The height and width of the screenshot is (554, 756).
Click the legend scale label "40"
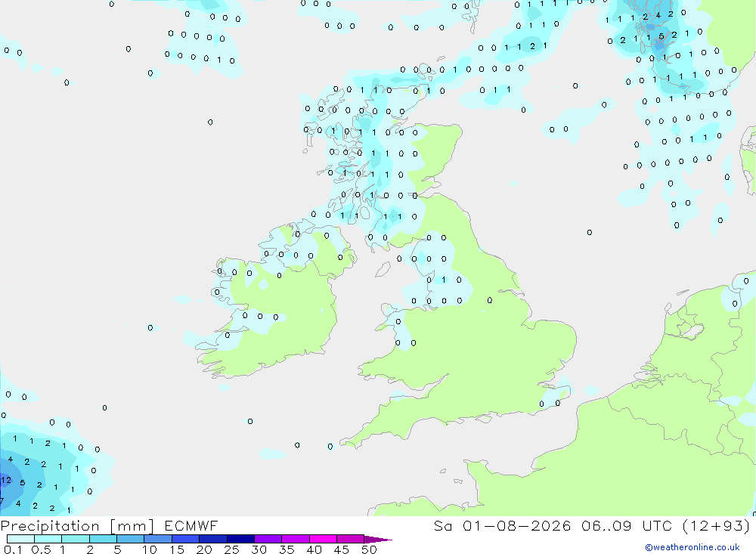[314, 549]
